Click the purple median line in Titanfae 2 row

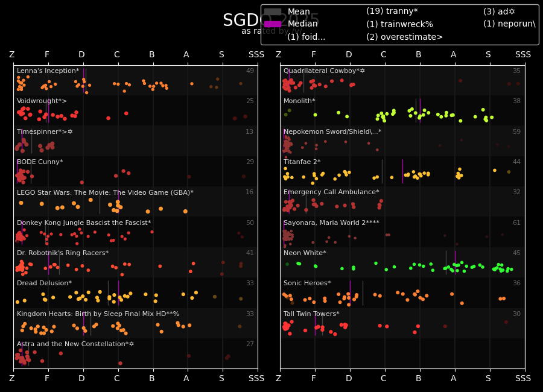click(x=403, y=171)
